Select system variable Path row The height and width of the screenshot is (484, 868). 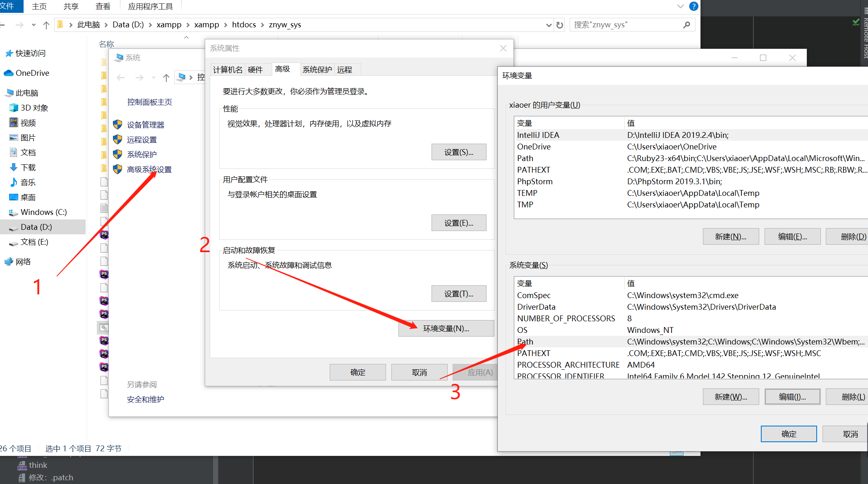coord(691,342)
